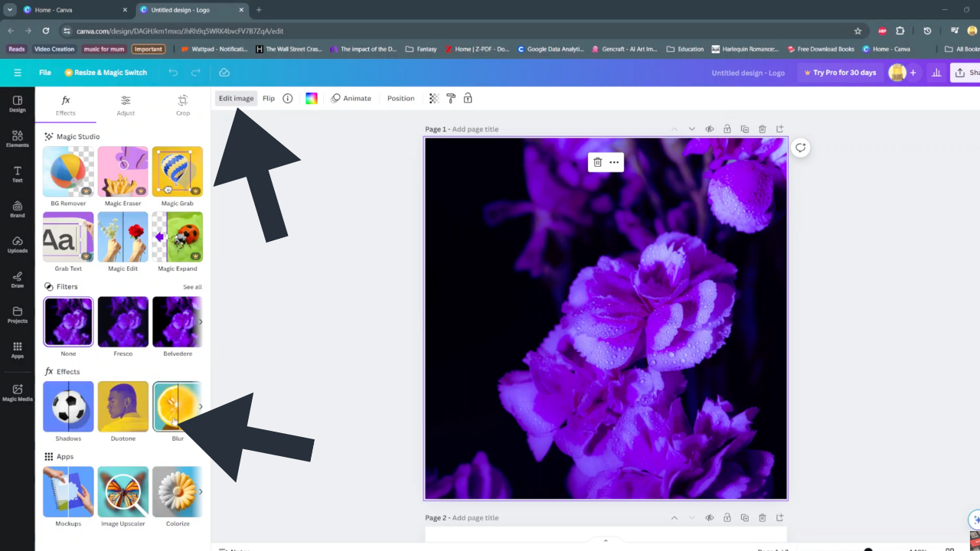Open the color edit rainbow swatch
The width and height of the screenshot is (980, 551).
[x=312, y=98]
